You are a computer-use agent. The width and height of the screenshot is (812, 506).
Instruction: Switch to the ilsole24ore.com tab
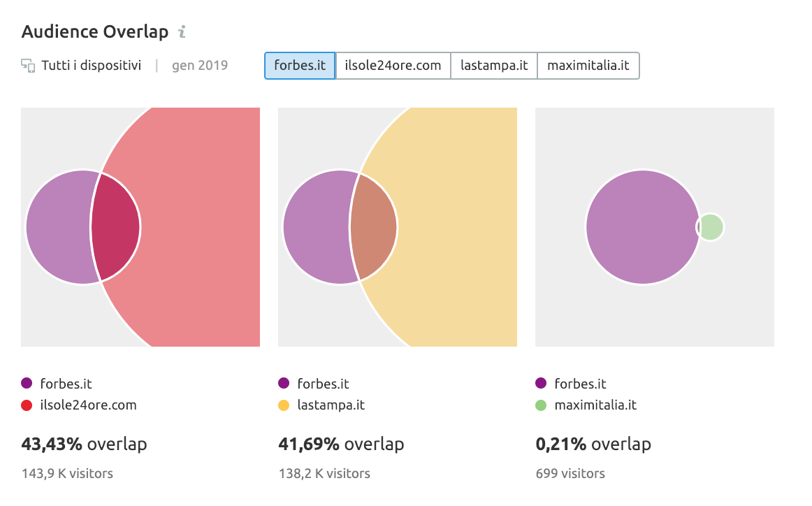click(x=393, y=66)
